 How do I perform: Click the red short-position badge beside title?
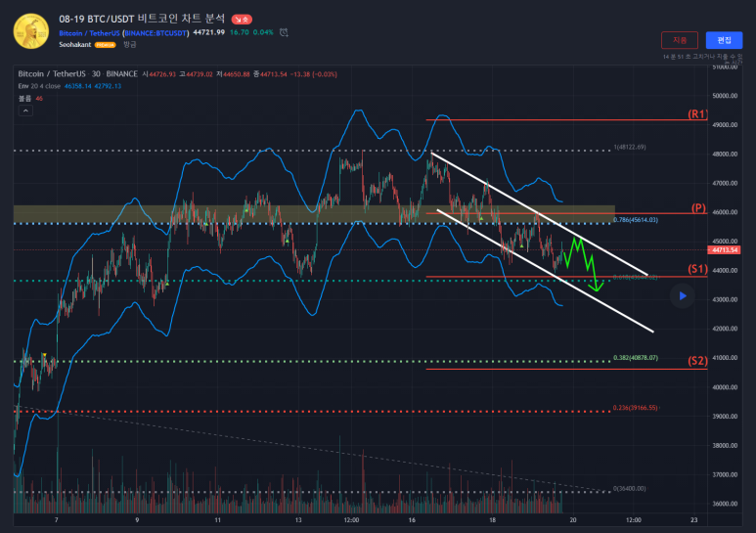pyautogui.click(x=242, y=19)
